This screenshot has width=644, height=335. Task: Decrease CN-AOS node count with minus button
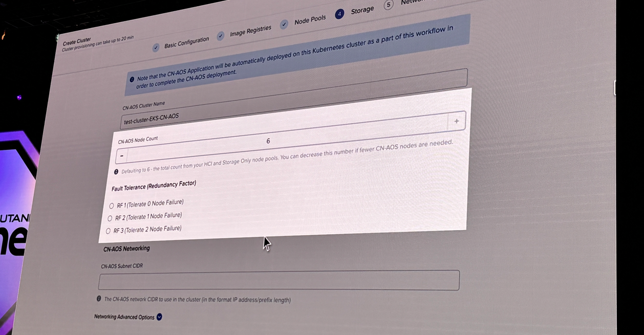(x=122, y=155)
